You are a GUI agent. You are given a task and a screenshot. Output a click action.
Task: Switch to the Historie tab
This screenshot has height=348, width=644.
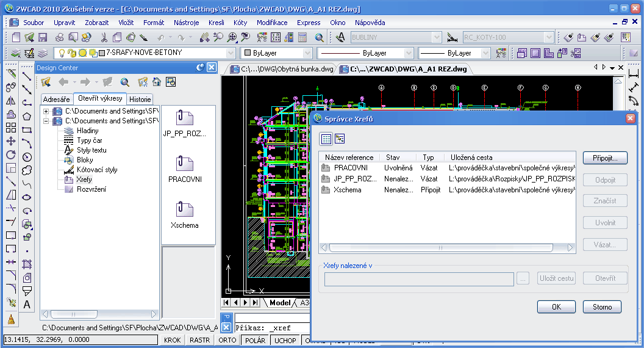[140, 99]
